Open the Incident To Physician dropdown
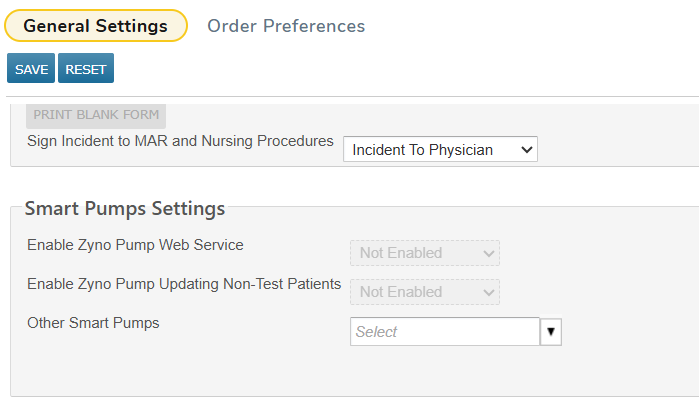This screenshot has height=403, width=699. pyautogui.click(x=440, y=150)
